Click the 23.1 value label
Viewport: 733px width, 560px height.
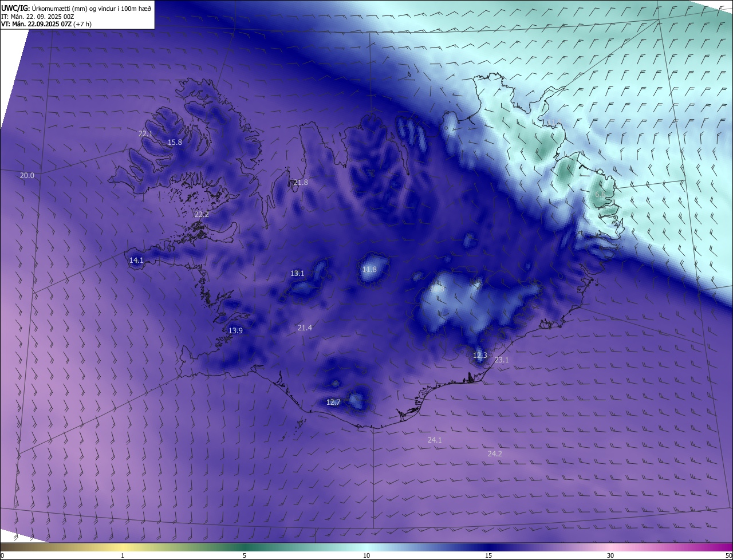[502, 360]
